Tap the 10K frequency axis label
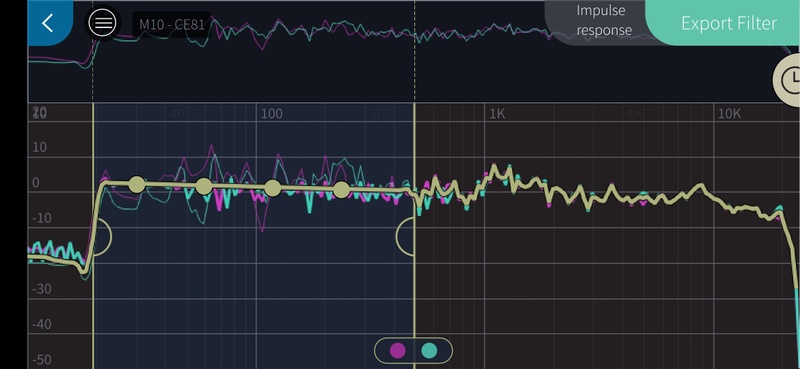 coord(729,114)
